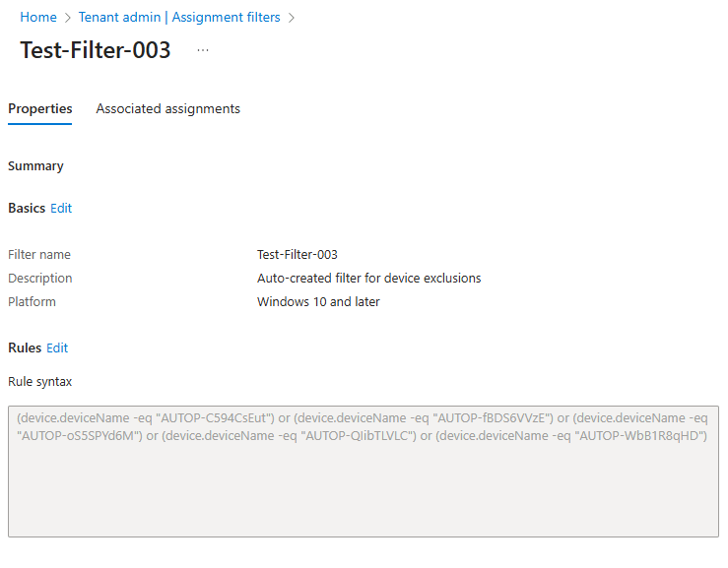This screenshot has width=728, height=568.
Task: Click the Test-Filter-003 page title
Action: (96, 51)
